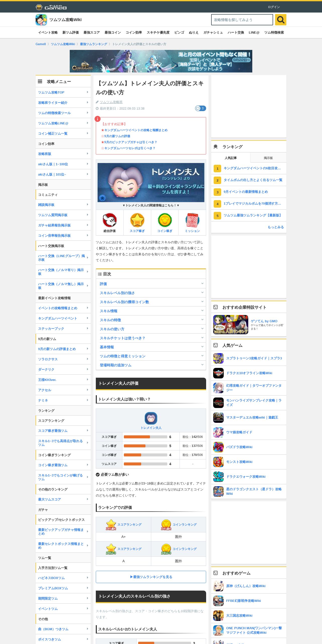Click the スコア稼ぎ star icon

[137, 220]
